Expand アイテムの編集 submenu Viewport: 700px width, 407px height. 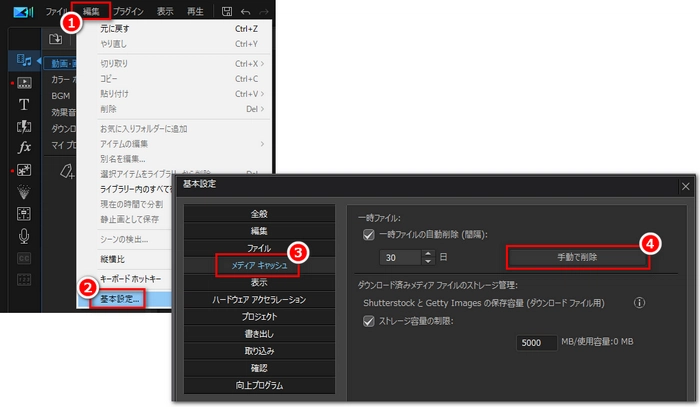tap(174, 144)
